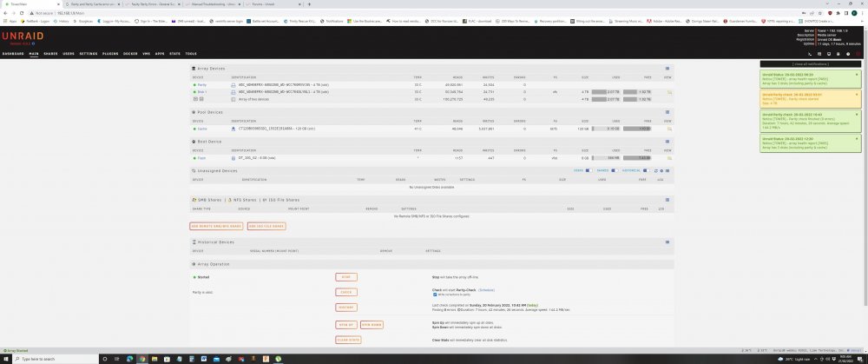Click the spin-up icon in array totals row
868x364 pixels.
pos(201,99)
